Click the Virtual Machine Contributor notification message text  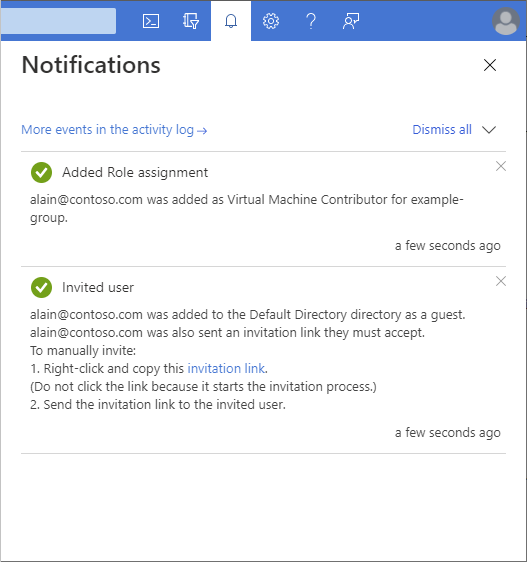pos(247,209)
